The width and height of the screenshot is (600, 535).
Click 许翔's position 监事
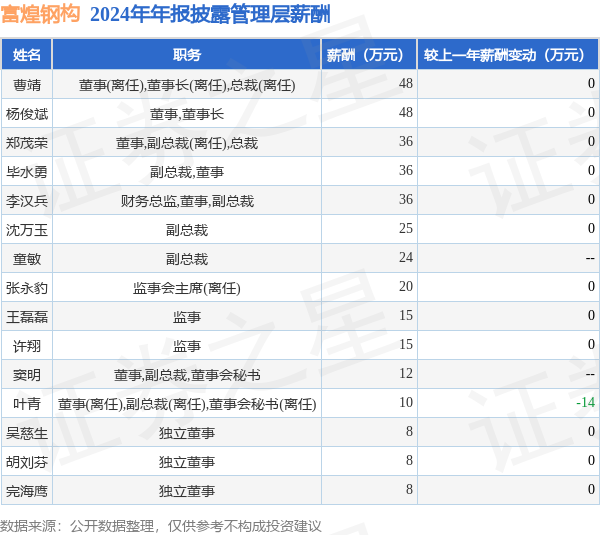[187, 346]
